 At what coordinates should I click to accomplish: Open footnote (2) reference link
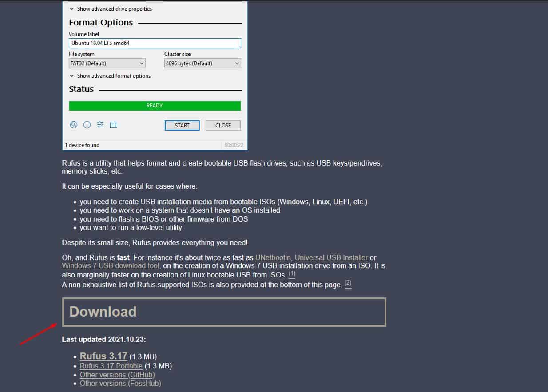point(348,283)
